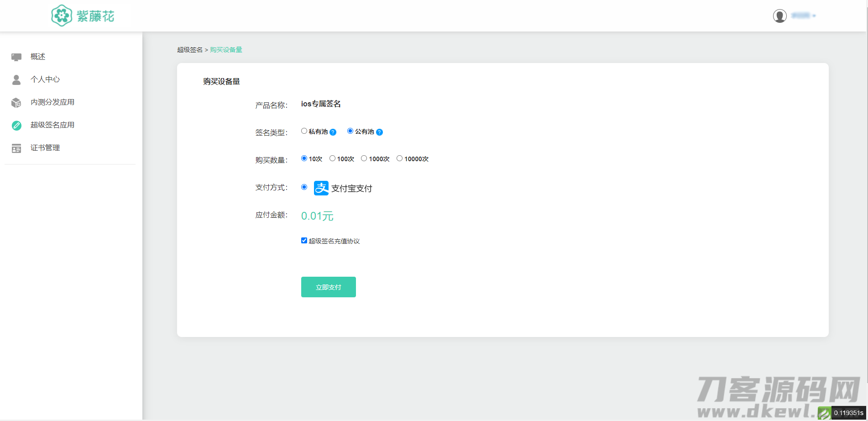868x421 pixels.
Task: Click the 超级签名应用 green pen icon
Action: coord(16,126)
